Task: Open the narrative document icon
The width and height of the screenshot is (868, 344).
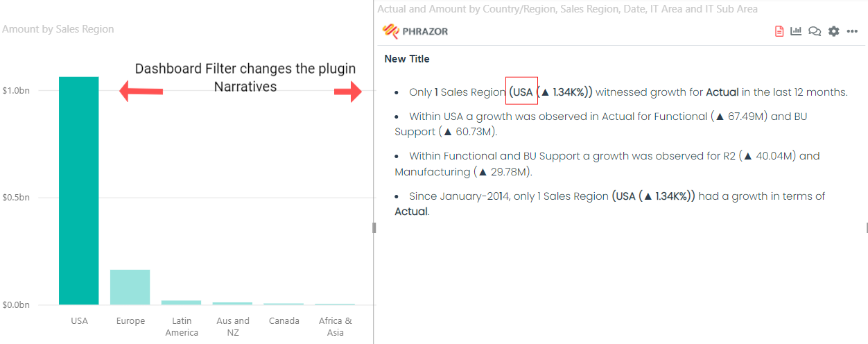Action: [x=779, y=31]
